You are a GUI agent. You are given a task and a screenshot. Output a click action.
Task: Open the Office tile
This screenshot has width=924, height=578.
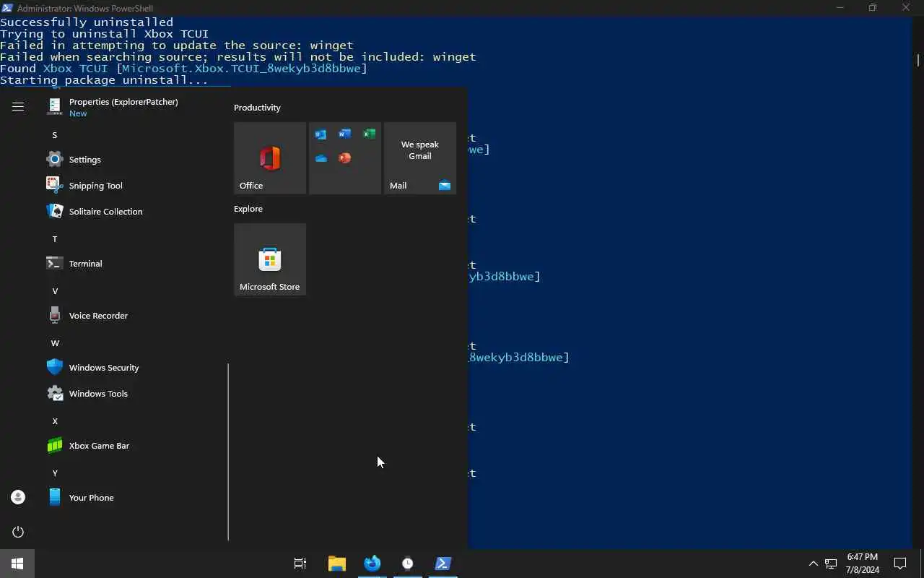270,158
